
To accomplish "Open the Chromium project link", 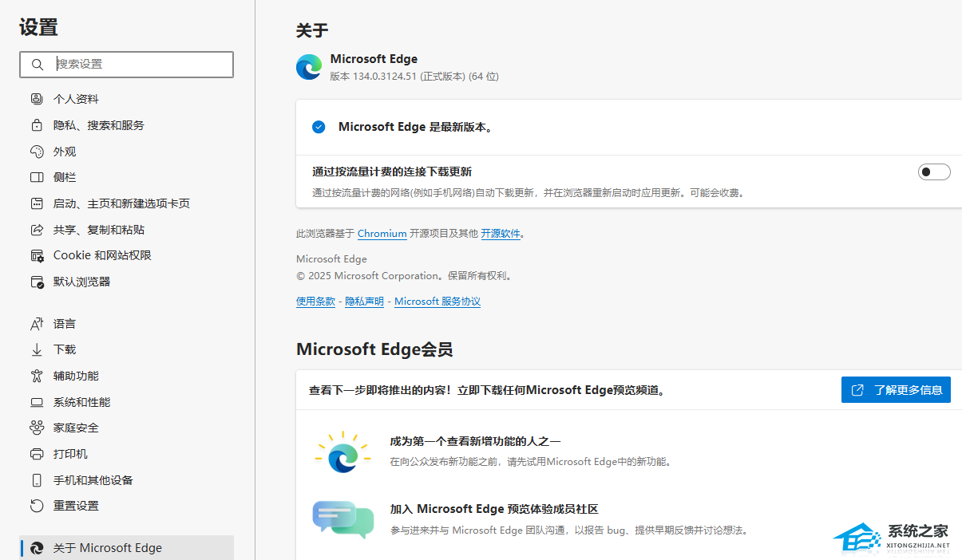I will click(x=382, y=234).
